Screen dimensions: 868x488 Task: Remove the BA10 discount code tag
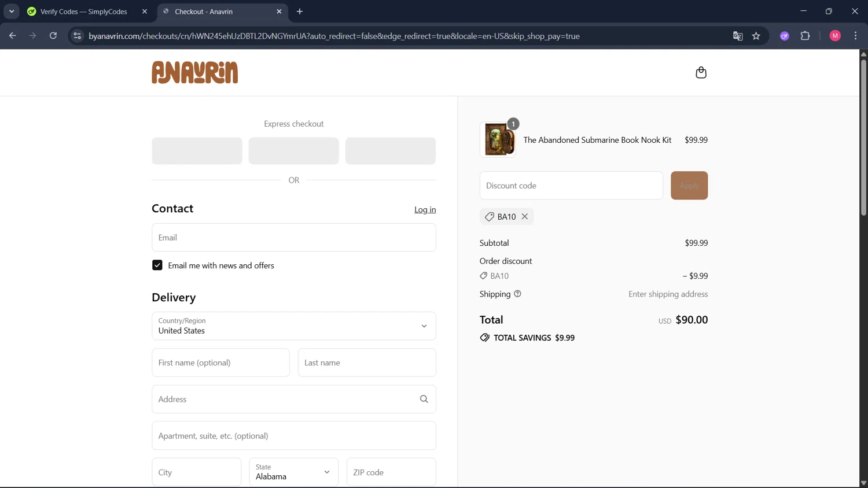point(525,216)
